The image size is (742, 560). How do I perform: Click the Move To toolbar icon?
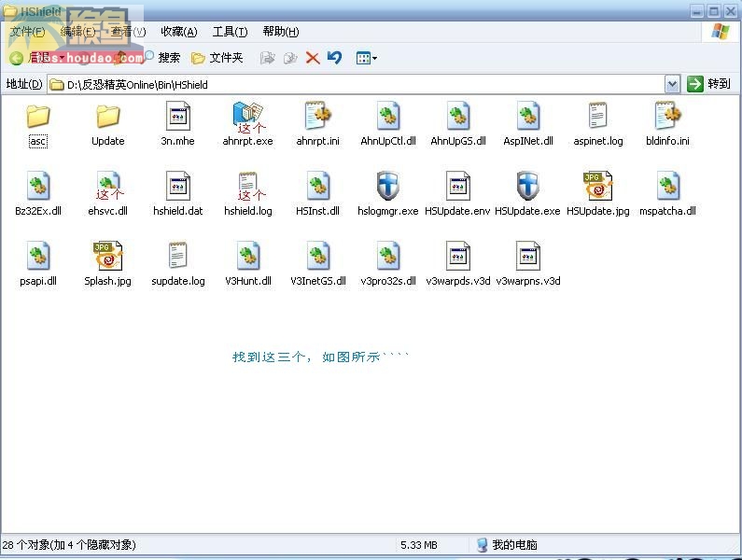click(x=267, y=58)
